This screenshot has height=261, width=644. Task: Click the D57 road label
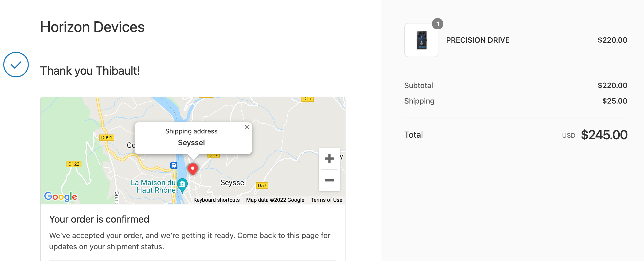click(262, 185)
